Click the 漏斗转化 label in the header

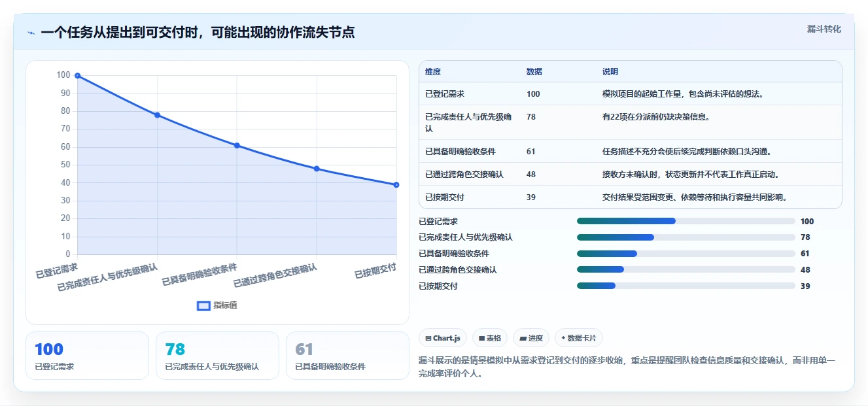click(824, 29)
